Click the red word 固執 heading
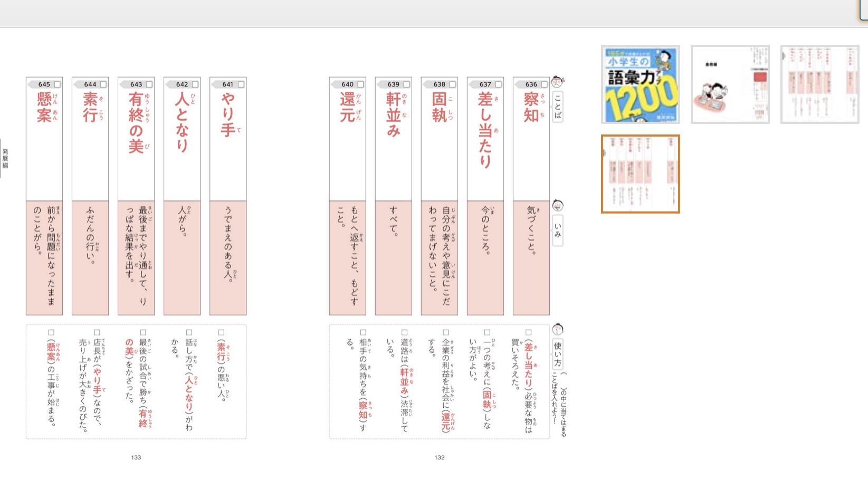868x490 pixels. click(439, 107)
